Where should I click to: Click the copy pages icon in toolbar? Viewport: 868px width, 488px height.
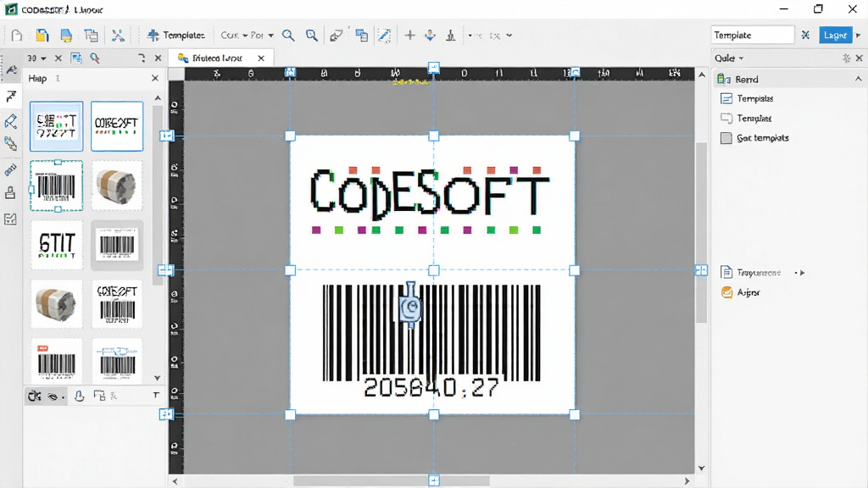[x=92, y=36]
